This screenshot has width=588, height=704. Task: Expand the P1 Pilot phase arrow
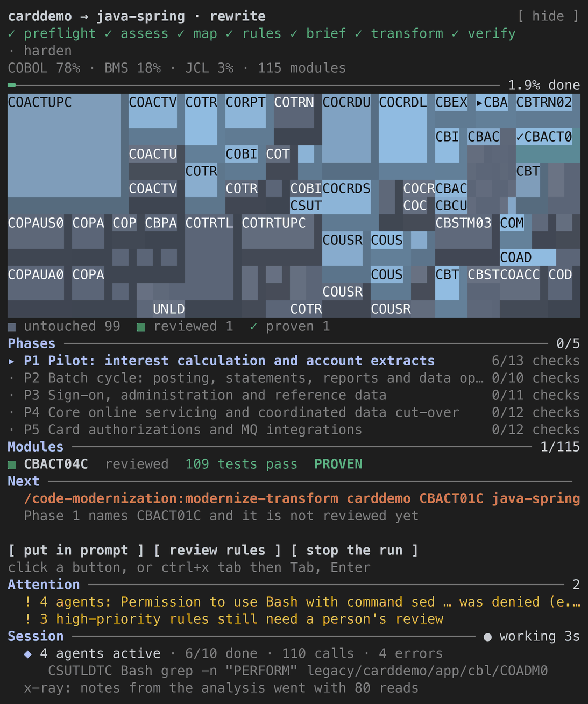[12, 361]
